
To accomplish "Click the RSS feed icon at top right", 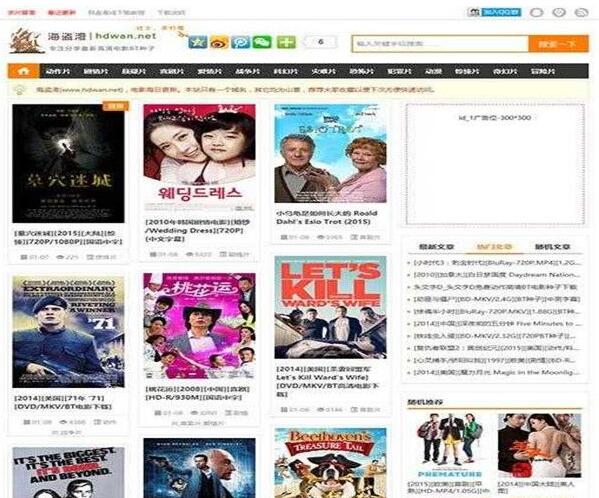I will (x=581, y=12).
